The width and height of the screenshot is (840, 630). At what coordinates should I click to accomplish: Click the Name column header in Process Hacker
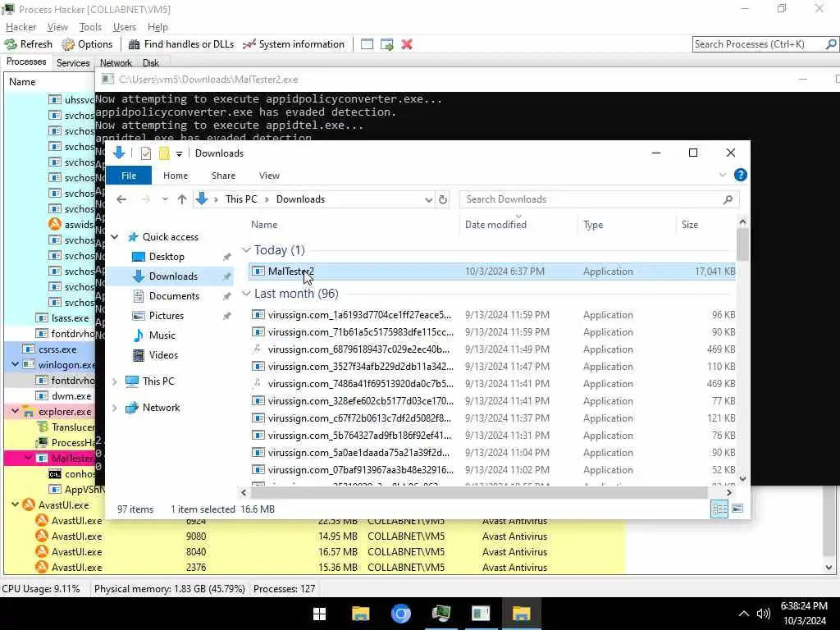click(22, 82)
